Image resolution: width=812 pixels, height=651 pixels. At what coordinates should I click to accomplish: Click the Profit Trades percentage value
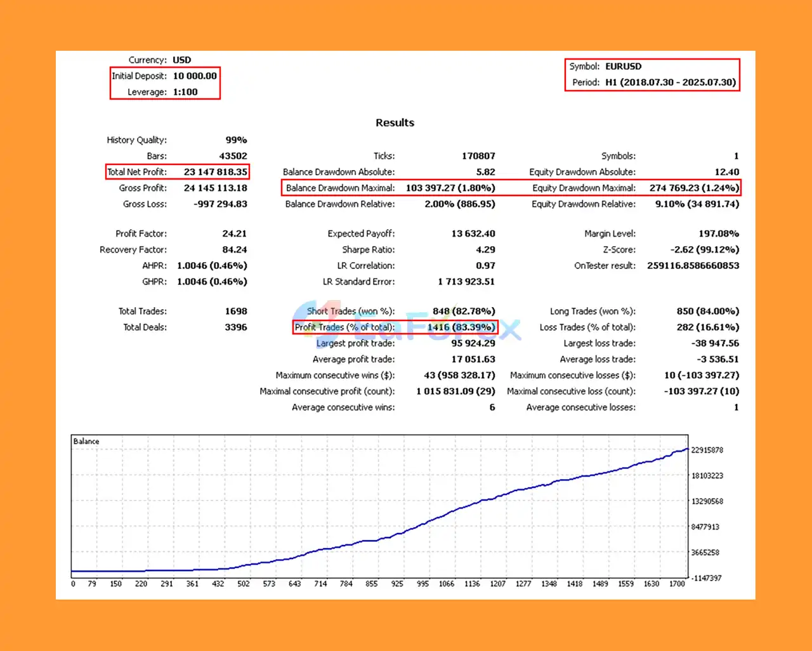461,327
